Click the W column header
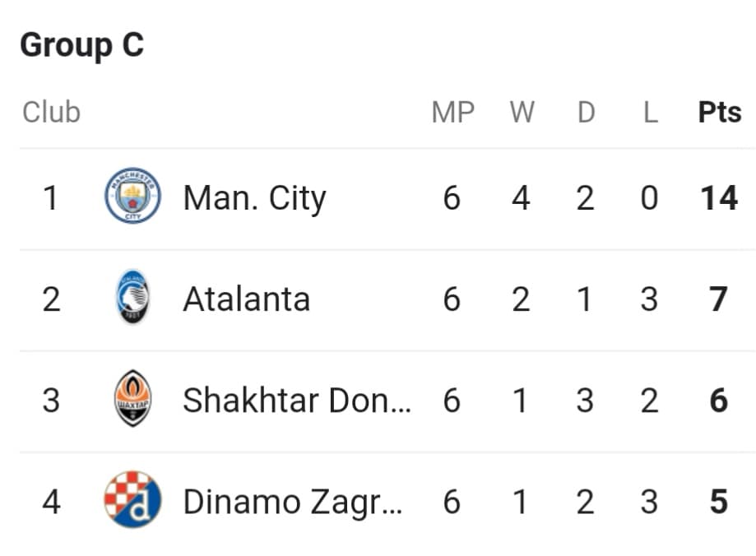 522,113
